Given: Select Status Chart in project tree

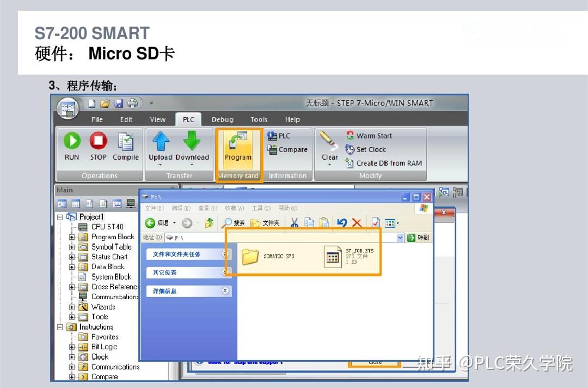Looking at the screenshot, I should click(x=109, y=257).
